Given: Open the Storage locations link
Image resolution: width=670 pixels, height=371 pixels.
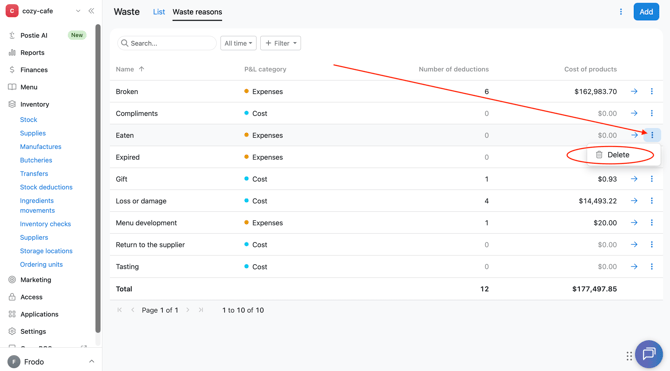Looking at the screenshot, I should (x=46, y=251).
